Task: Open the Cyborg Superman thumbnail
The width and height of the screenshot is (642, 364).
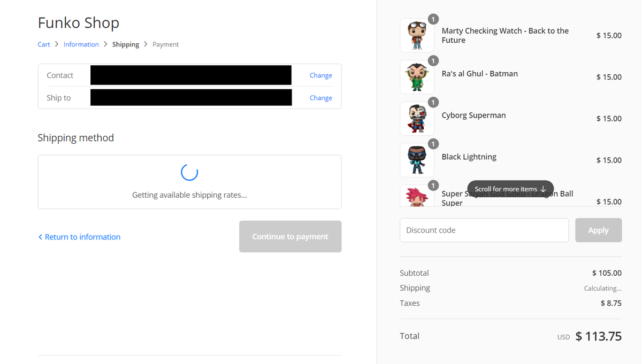Action: (x=417, y=119)
